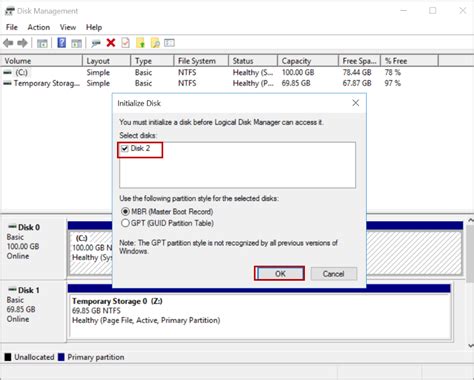Sort by the Status column header

pyautogui.click(x=253, y=61)
